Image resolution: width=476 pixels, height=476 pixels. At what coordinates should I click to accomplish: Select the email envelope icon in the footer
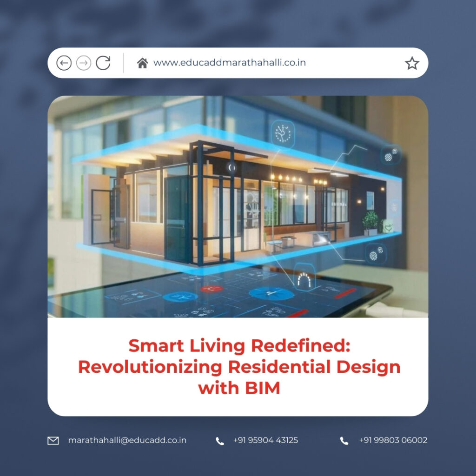pos(53,440)
